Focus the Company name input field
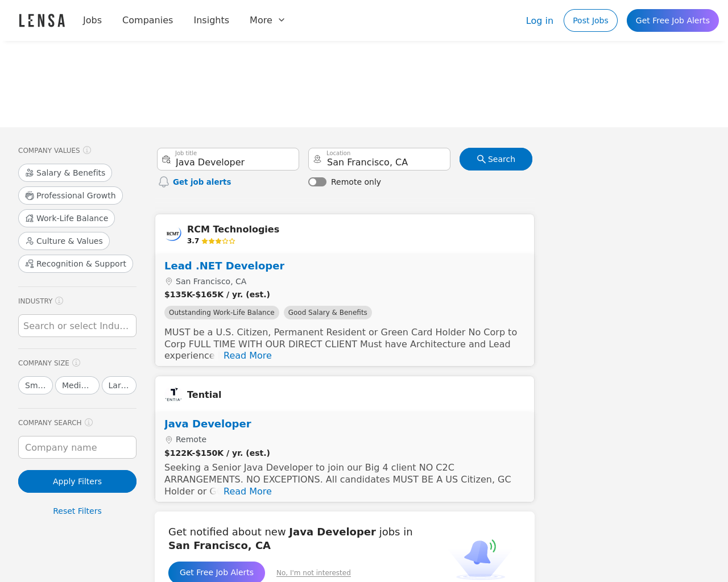 77,447
